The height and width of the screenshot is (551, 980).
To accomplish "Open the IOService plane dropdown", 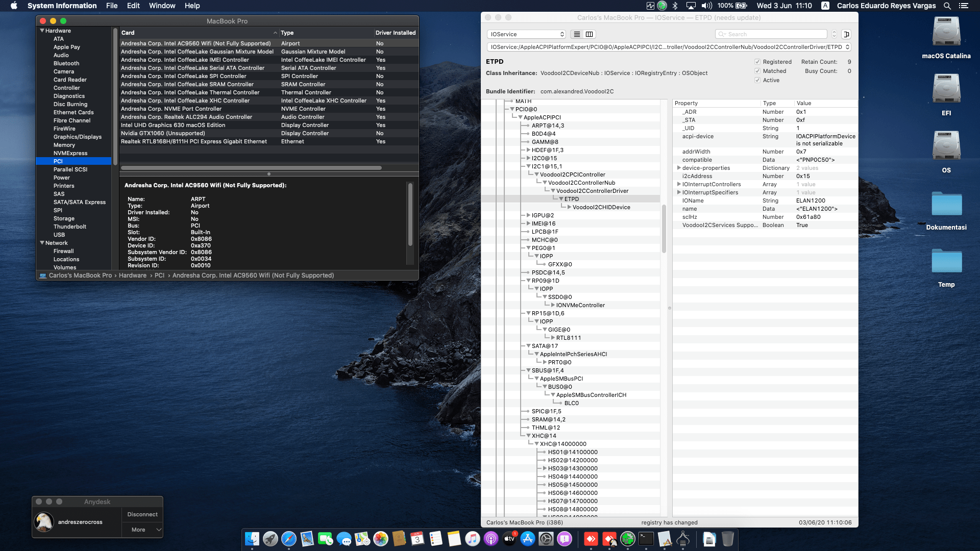I will coord(526,34).
